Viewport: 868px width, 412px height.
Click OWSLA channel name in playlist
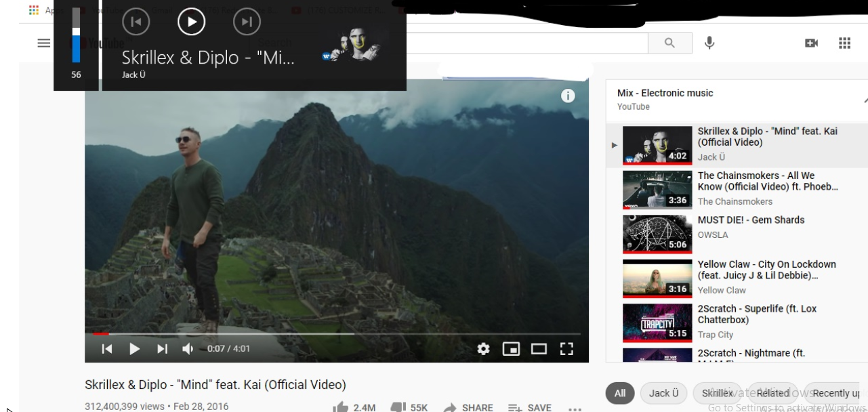[x=713, y=234]
